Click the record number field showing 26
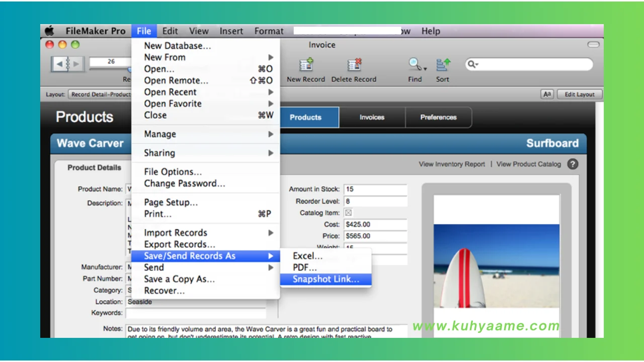The image size is (644, 362). point(111,62)
